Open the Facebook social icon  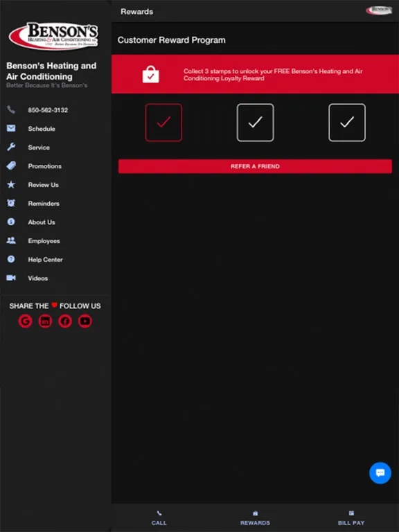pos(65,321)
